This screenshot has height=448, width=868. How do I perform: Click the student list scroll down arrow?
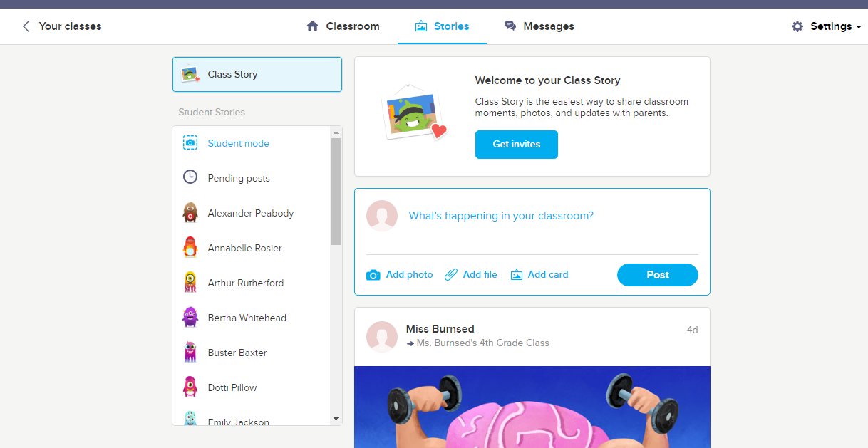[336, 419]
